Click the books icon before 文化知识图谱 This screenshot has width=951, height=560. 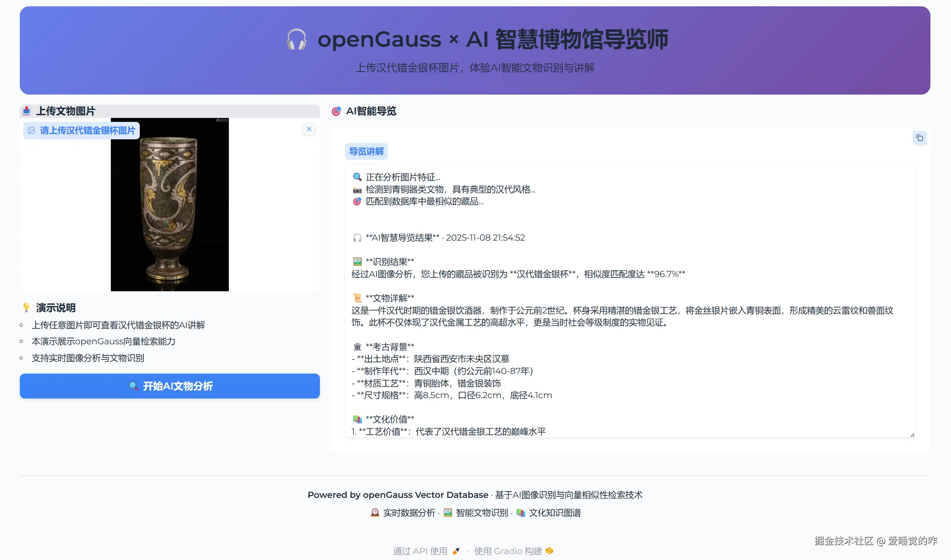[522, 513]
